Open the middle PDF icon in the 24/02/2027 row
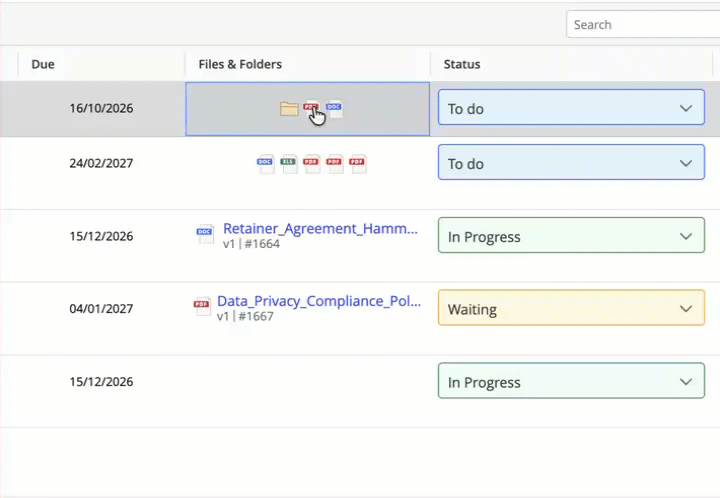 (x=334, y=164)
